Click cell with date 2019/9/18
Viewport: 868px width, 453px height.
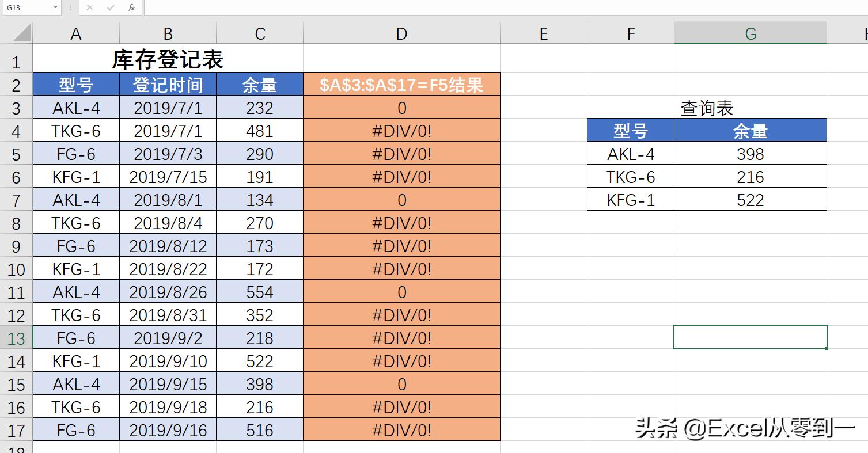click(168, 408)
